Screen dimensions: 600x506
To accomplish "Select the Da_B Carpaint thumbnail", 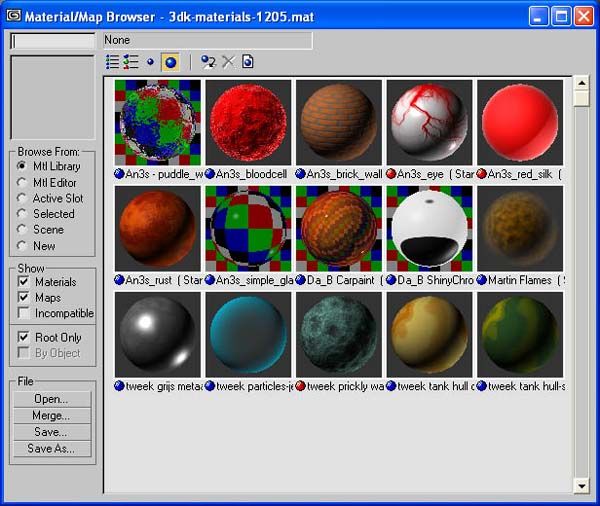I will (339, 229).
